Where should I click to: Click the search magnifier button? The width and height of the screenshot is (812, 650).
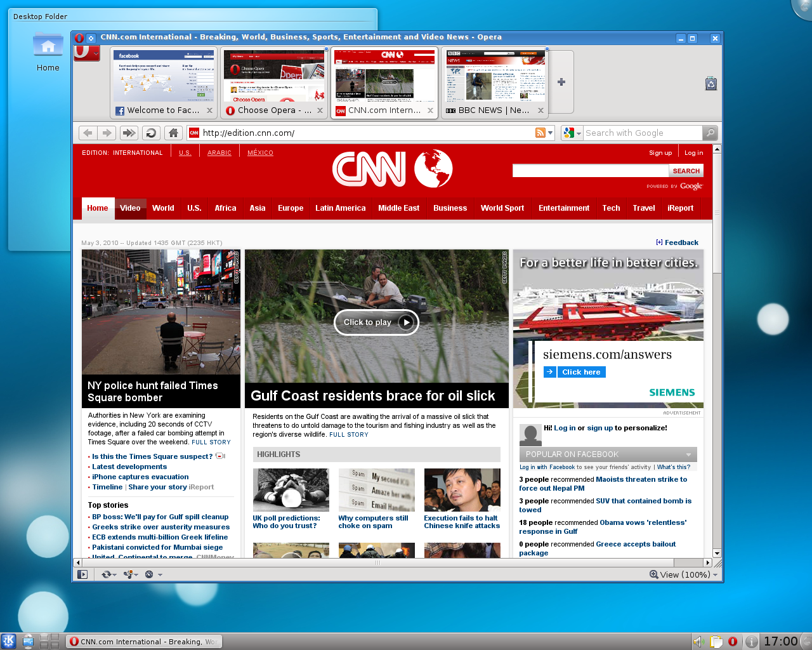point(710,133)
